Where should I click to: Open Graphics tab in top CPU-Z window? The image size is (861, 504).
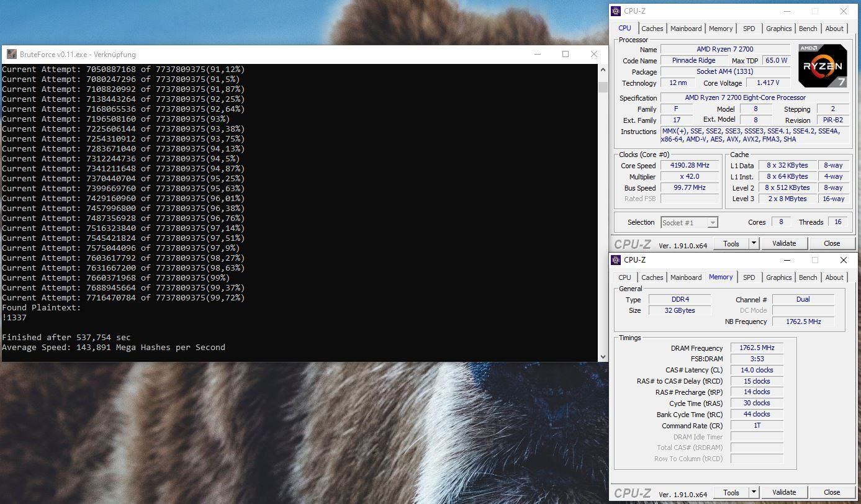coord(778,29)
